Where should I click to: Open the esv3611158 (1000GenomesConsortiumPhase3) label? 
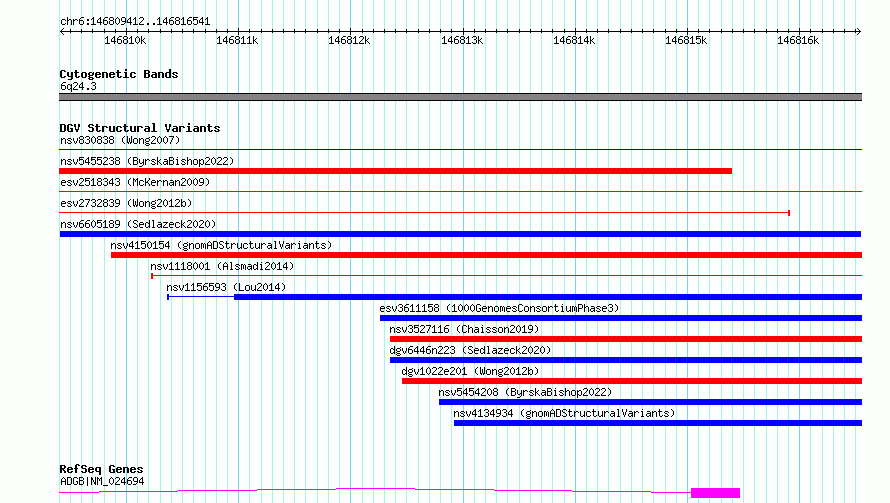499,308
